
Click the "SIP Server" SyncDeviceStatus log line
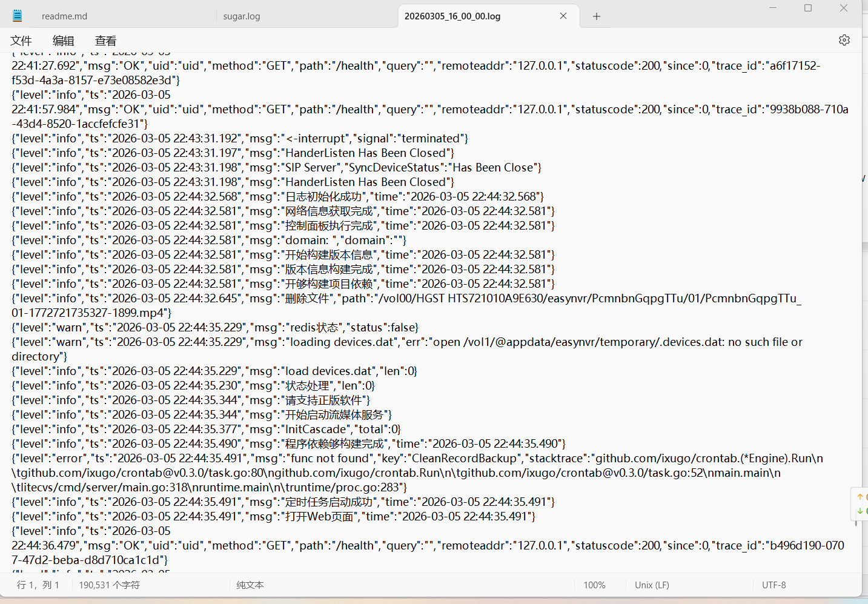click(x=277, y=168)
